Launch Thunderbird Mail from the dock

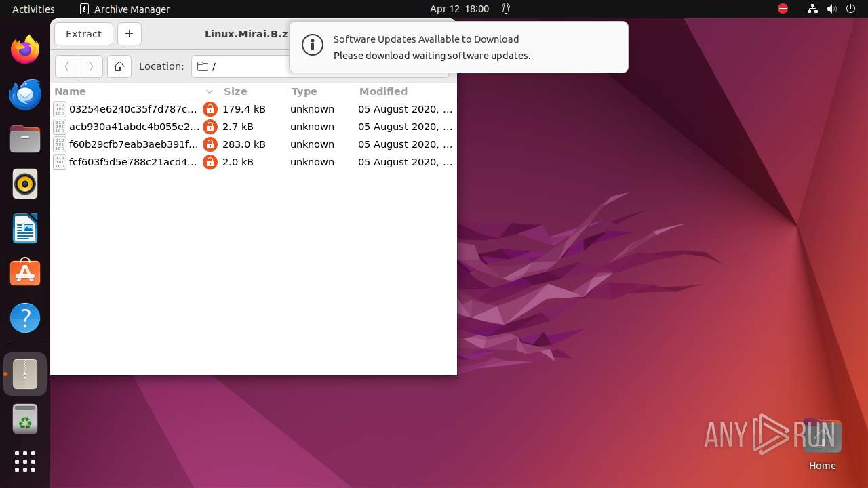(25, 94)
